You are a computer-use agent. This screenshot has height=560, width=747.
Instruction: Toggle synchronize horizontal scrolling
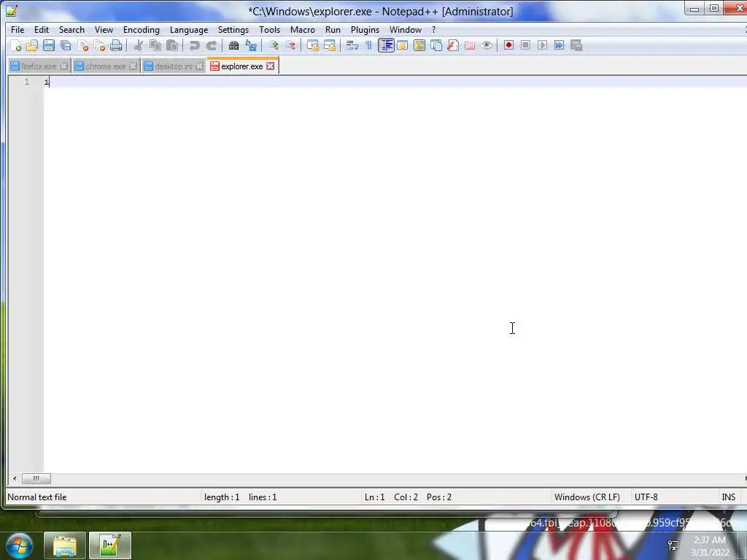pos(330,46)
